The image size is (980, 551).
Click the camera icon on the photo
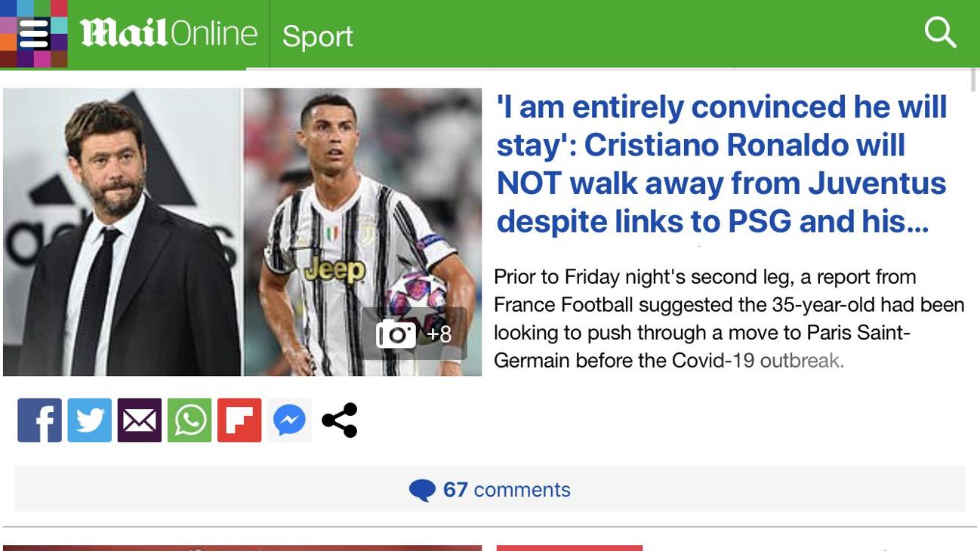click(x=396, y=332)
